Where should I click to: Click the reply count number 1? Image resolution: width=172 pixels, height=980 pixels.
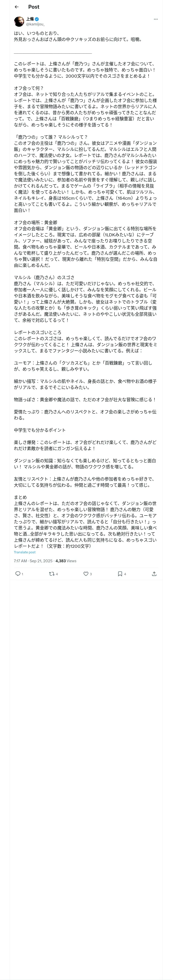(22, 574)
